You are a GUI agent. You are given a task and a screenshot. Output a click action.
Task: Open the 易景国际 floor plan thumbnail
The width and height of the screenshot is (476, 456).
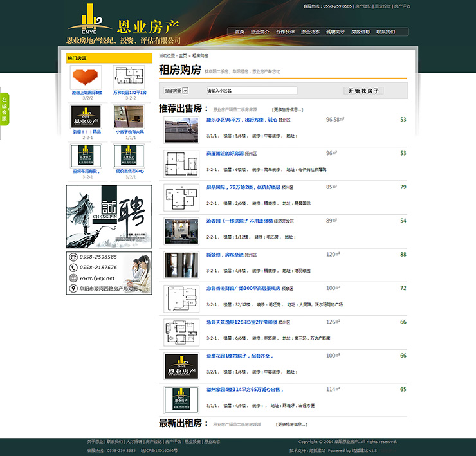181,197
